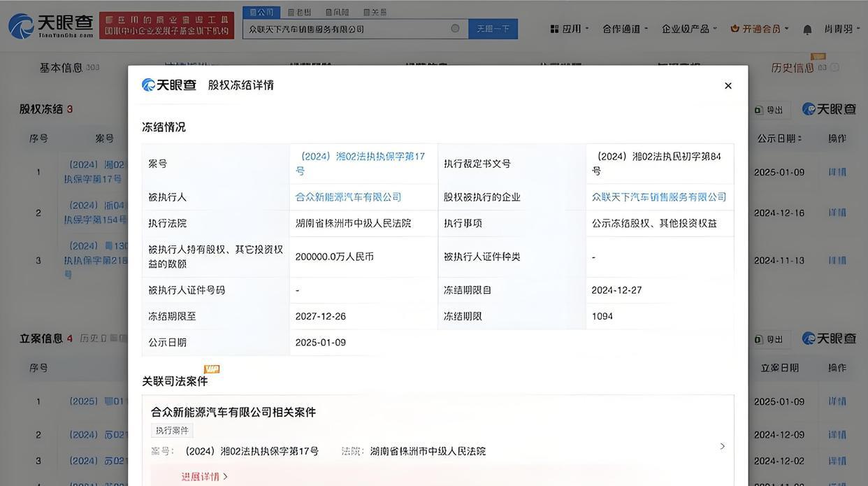
Task: Expand the 企业级产品 dropdown menu
Action: [x=689, y=29]
